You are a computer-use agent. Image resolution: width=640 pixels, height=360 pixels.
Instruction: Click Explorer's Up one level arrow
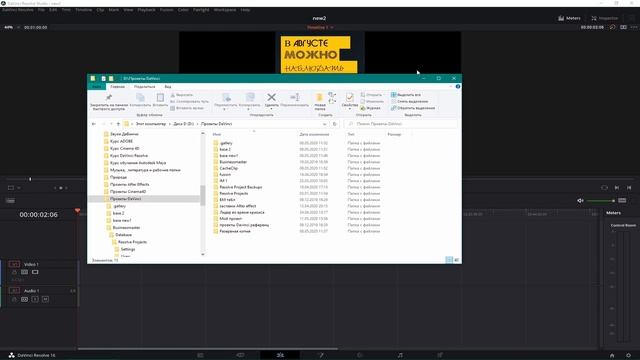[x=118, y=124]
